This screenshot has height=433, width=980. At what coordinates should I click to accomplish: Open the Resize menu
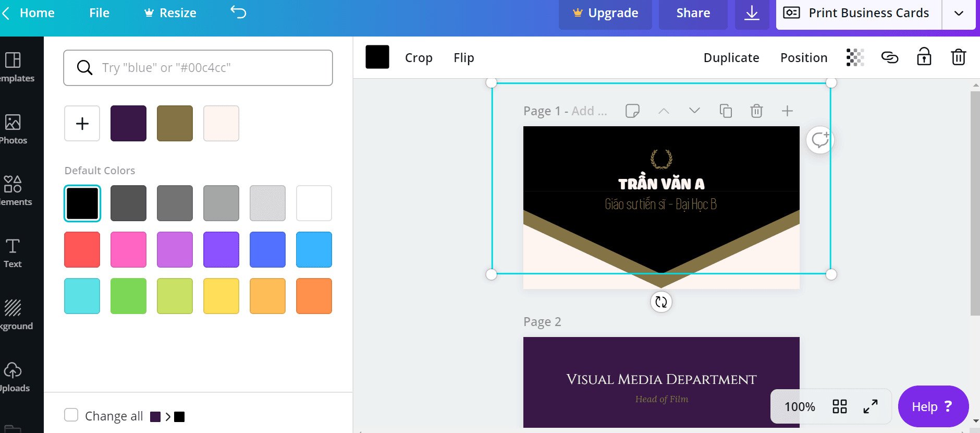point(170,13)
